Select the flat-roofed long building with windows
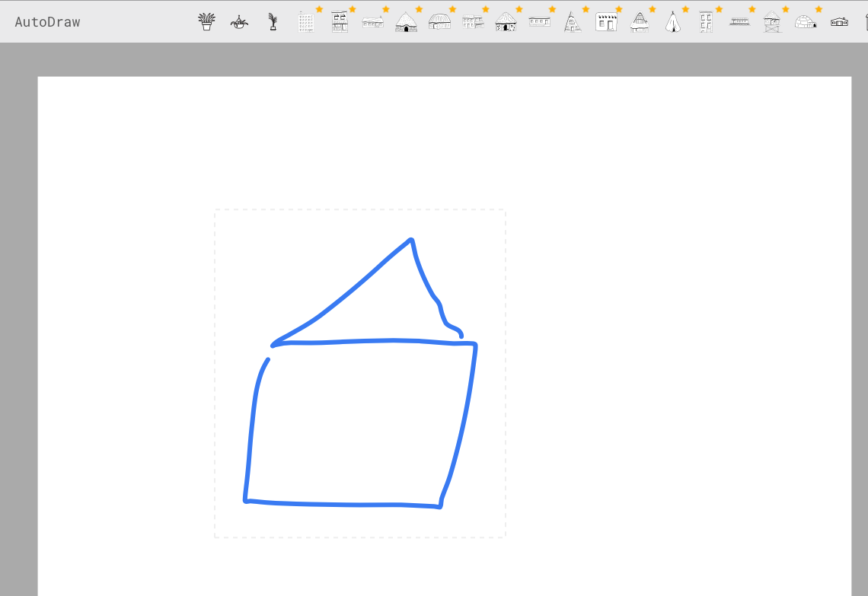The width and height of the screenshot is (868, 596). pyautogui.click(x=540, y=21)
